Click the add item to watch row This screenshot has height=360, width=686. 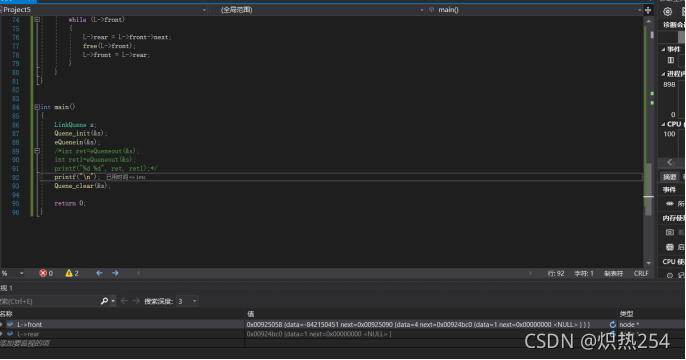25,344
